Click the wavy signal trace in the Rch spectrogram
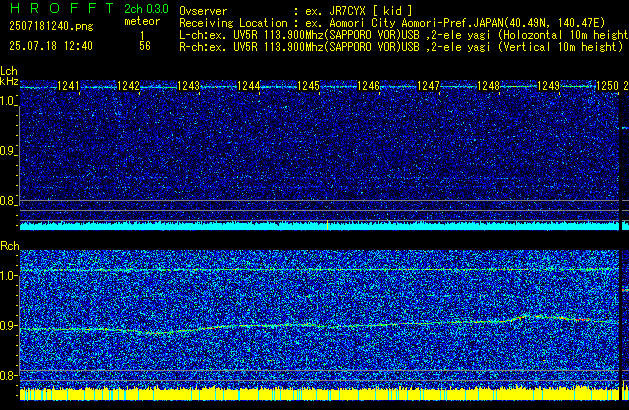629x410 pixels. [x=319, y=325]
